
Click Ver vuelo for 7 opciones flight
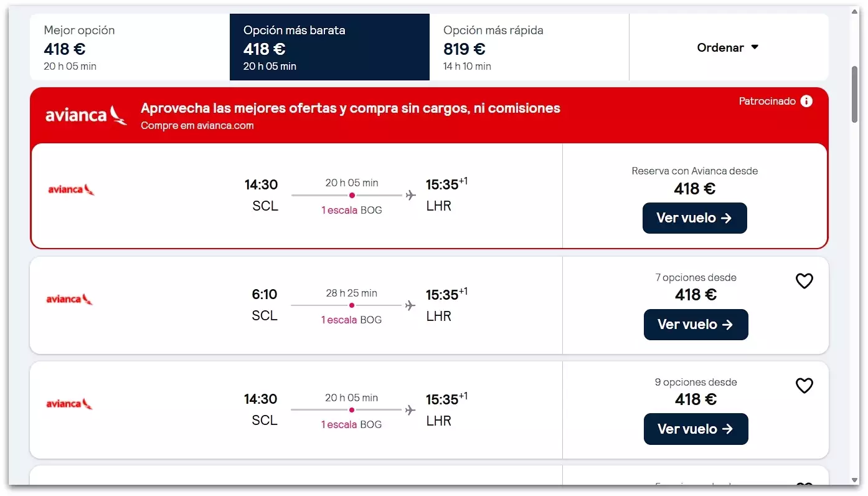point(696,325)
